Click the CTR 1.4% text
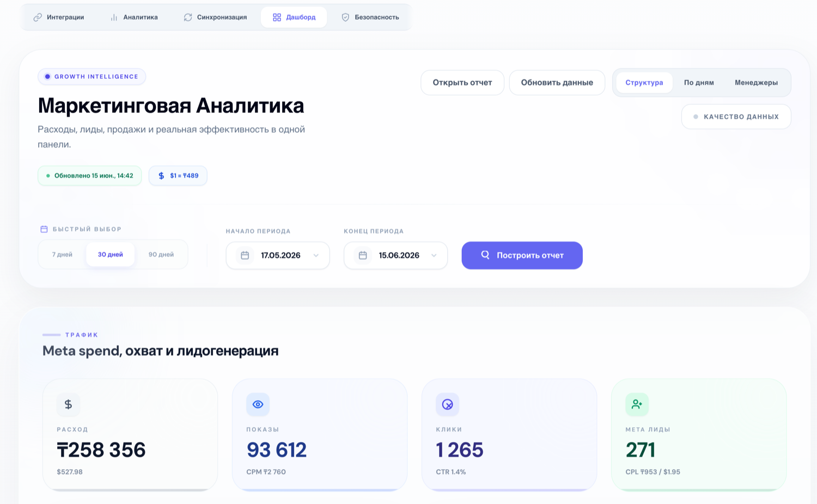Screen dimensions: 817x504 (x=451, y=472)
